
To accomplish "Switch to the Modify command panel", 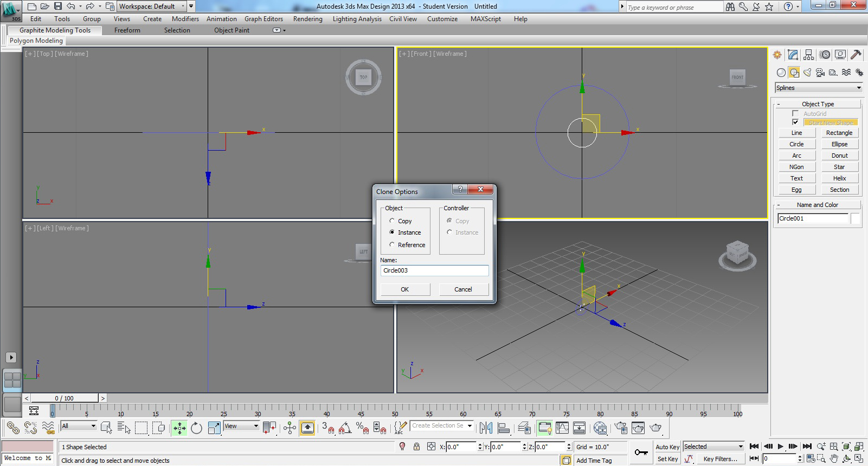I will pos(793,55).
